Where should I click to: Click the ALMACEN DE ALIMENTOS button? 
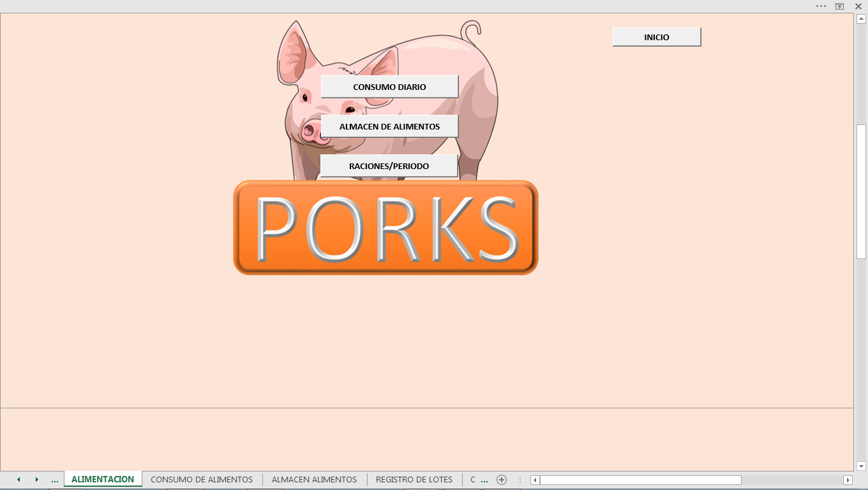click(x=389, y=126)
